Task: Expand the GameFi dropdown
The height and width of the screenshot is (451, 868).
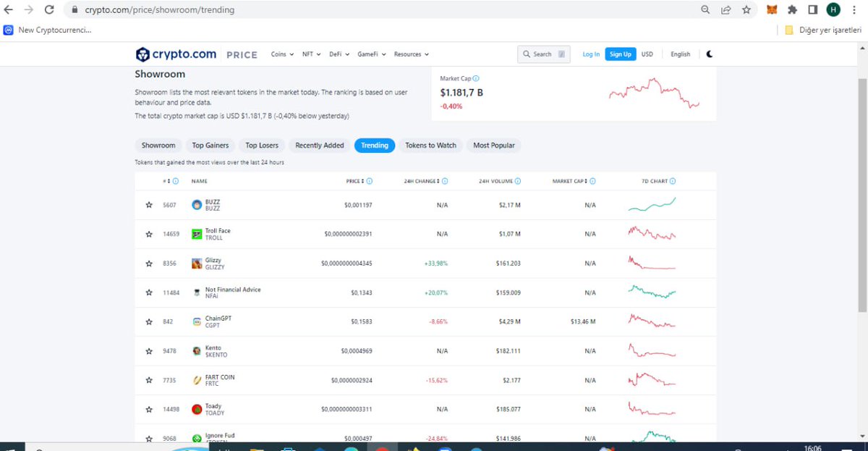Action: (372, 54)
